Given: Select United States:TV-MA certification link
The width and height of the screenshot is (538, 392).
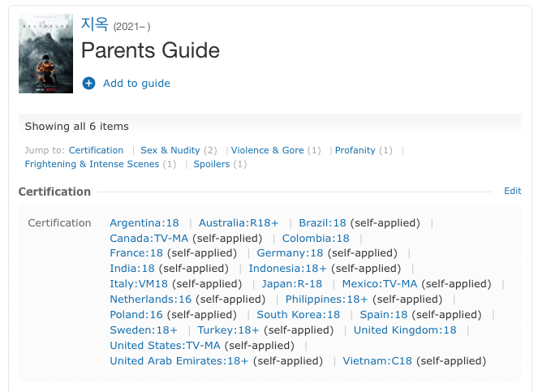Looking at the screenshot, I should coord(165,345).
